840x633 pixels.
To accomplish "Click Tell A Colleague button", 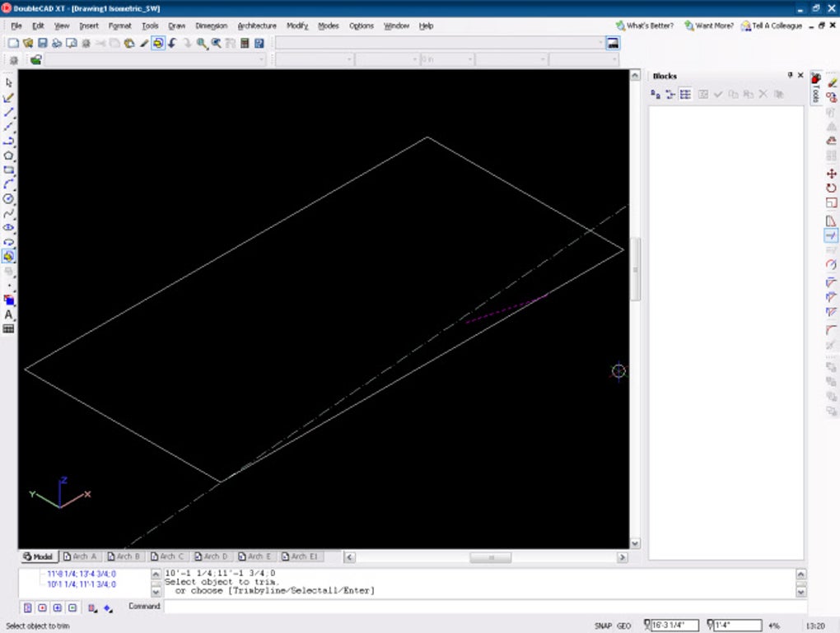I will click(x=772, y=26).
